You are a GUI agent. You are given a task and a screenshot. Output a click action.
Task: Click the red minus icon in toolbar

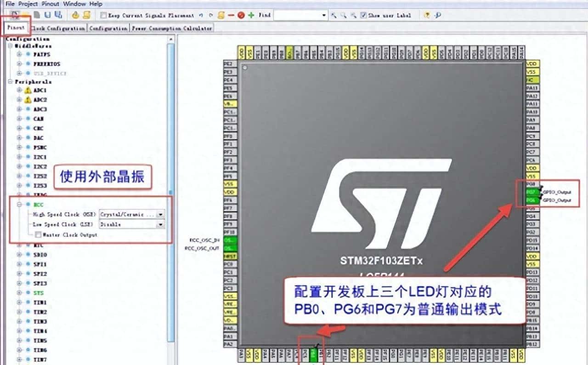231,15
